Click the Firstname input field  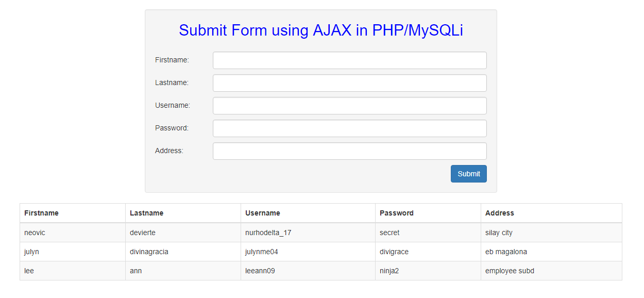click(x=349, y=60)
